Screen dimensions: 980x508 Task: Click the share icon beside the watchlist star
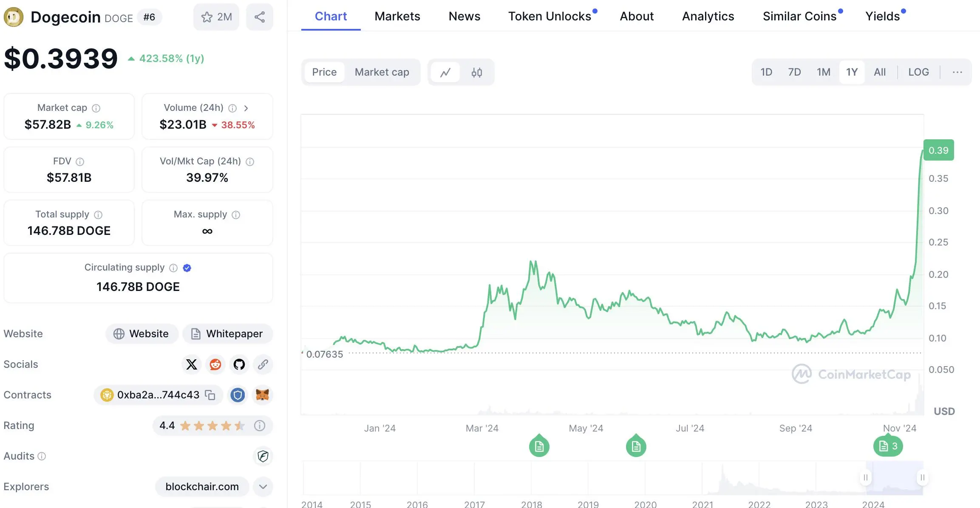pos(260,17)
